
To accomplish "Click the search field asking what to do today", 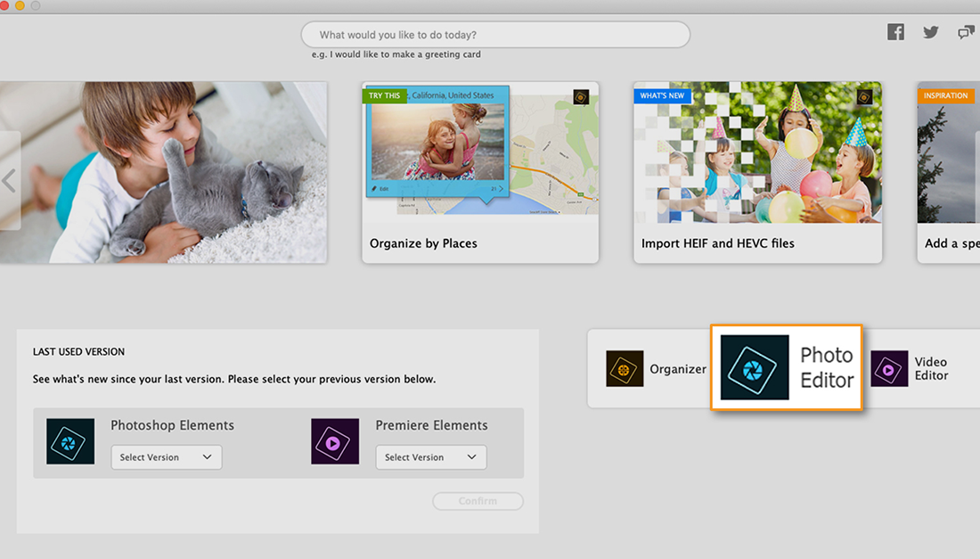I will 495,34.
